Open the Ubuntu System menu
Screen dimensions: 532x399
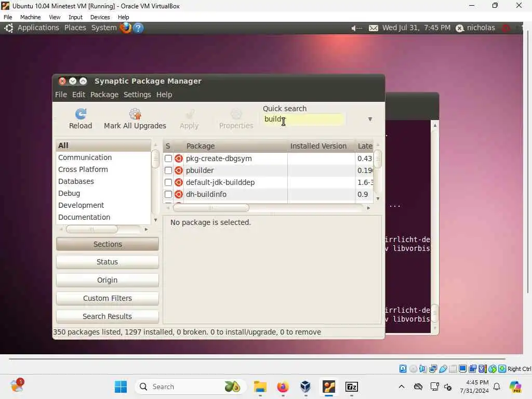coord(104,28)
